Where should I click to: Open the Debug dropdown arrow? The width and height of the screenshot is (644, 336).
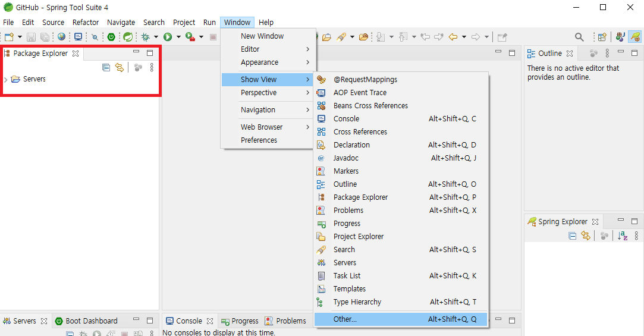[x=156, y=37]
